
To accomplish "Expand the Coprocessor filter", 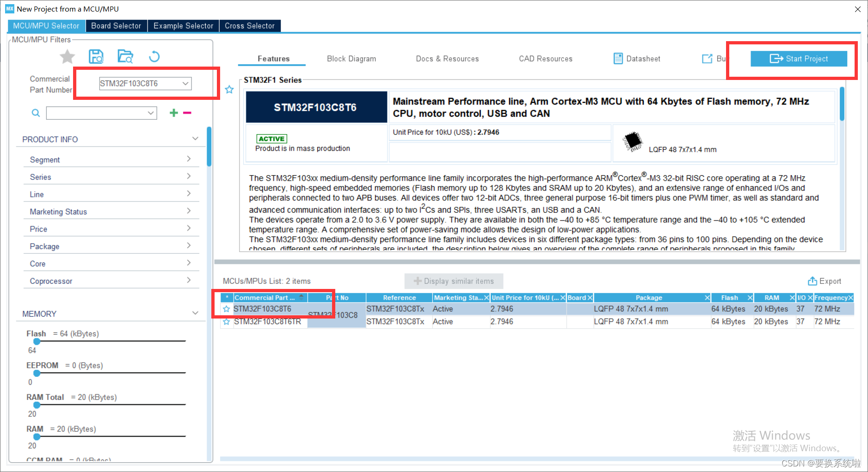I will coord(111,281).
